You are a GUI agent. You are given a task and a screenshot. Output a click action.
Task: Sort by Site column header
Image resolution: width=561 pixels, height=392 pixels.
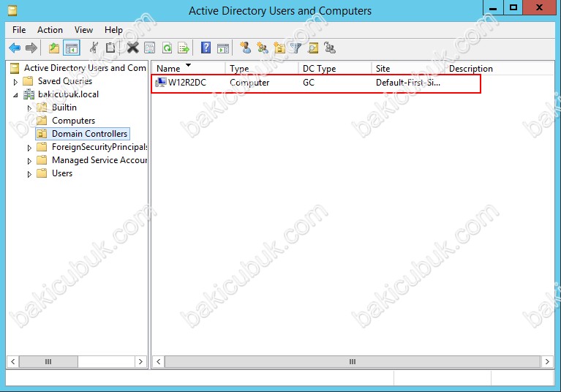(x=408, y=68)
